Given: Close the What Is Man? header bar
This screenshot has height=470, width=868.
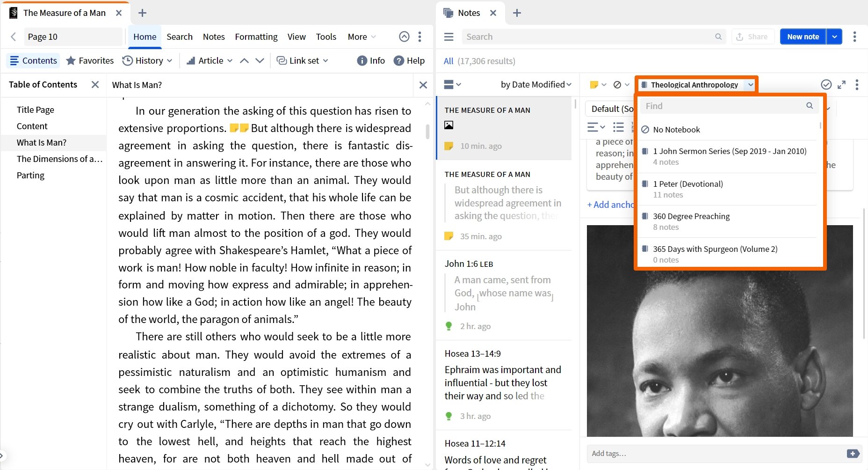Looking at the screenshot, I should click(423, 85).
